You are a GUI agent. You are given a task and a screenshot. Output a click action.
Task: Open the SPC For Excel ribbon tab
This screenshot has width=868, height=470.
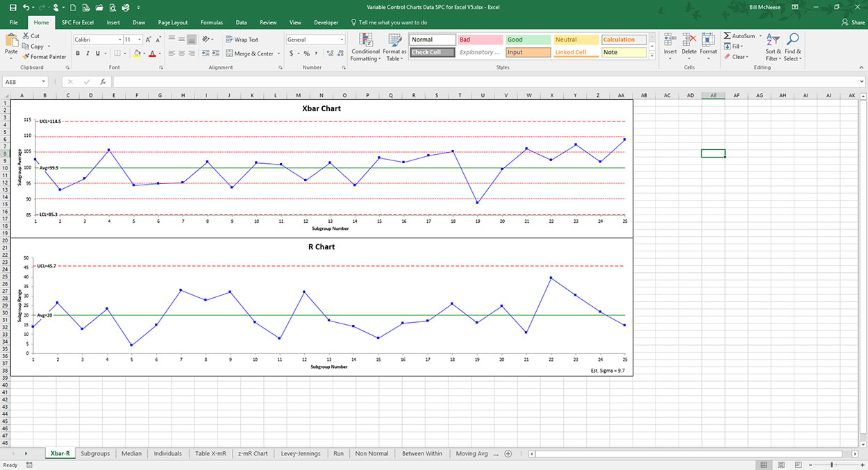click(76, 22)
